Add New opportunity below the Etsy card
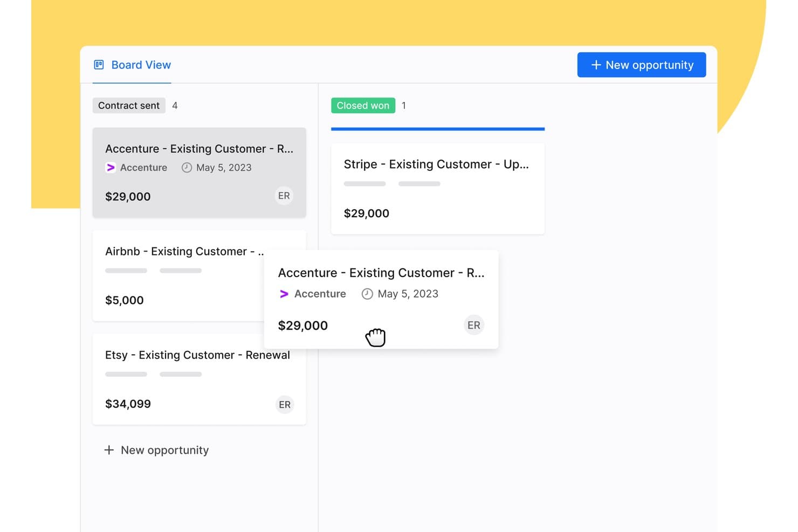Viewport: 798px width, 532px height. [x=156, y=450]
